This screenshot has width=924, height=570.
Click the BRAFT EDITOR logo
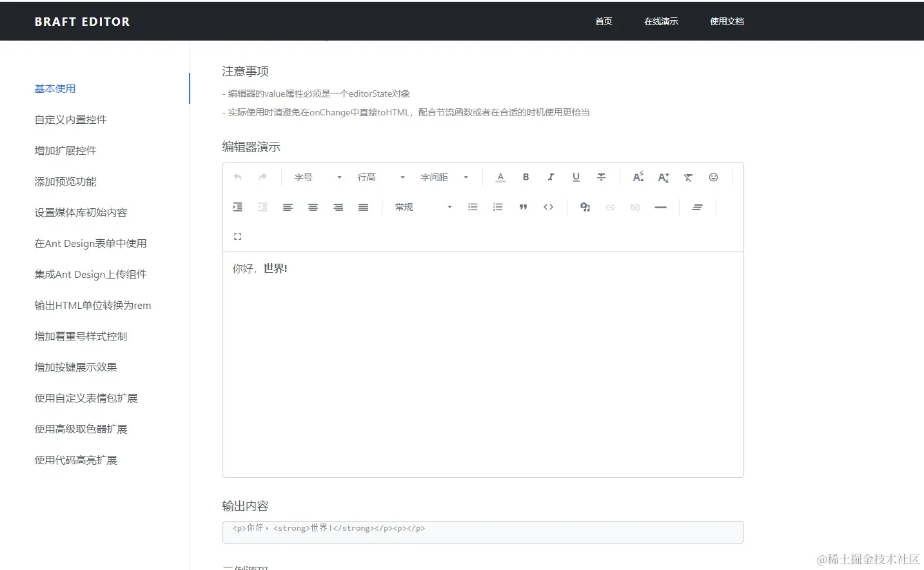(82, 21)
